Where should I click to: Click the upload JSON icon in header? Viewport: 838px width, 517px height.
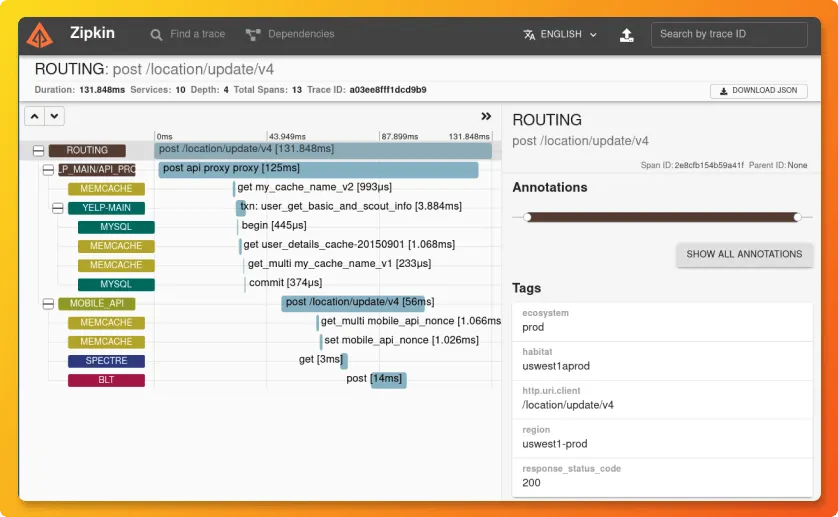[626, 35]
